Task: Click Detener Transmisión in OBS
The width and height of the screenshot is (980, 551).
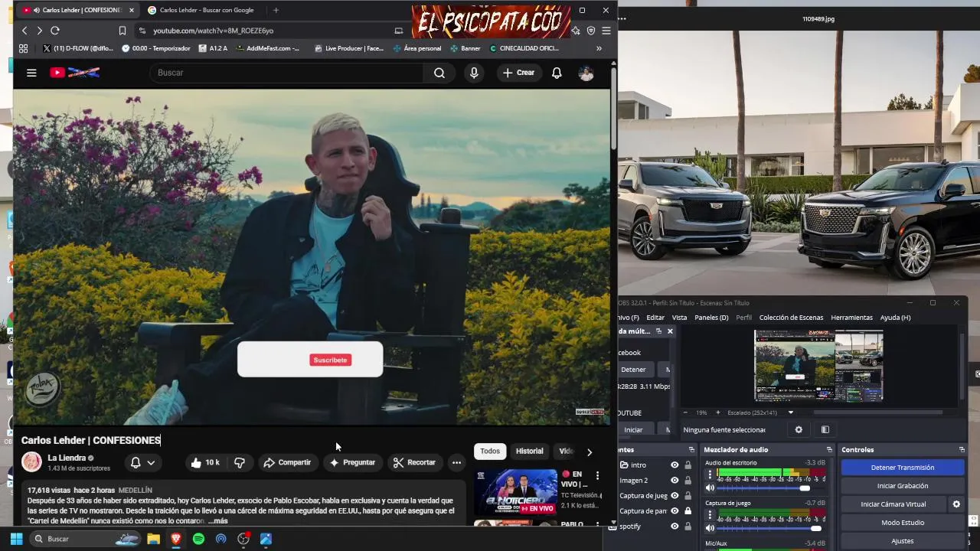Action: [902, 468]
